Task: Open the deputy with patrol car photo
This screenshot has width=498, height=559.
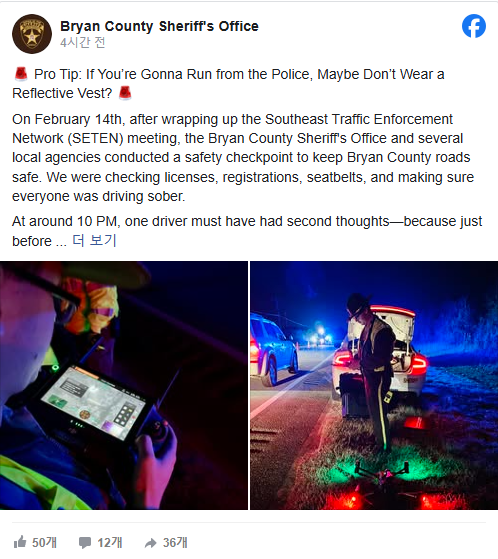Action: 374,385
